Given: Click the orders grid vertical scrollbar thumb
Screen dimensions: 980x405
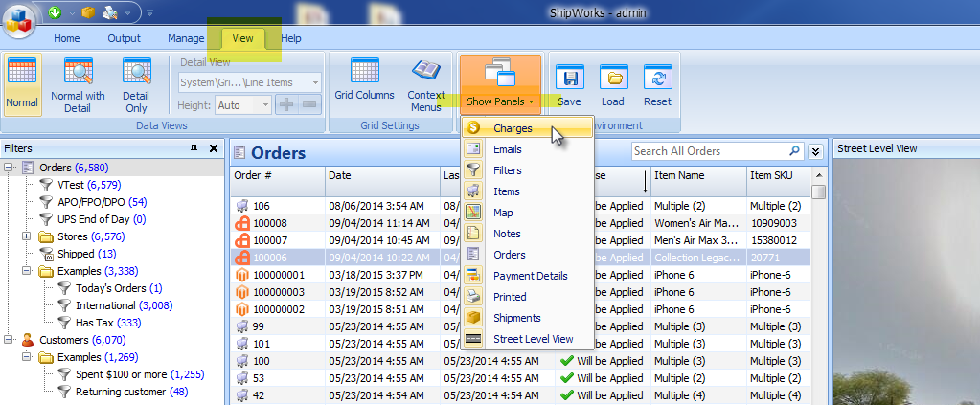Looking at the screenshot, I should click(819, 191).
